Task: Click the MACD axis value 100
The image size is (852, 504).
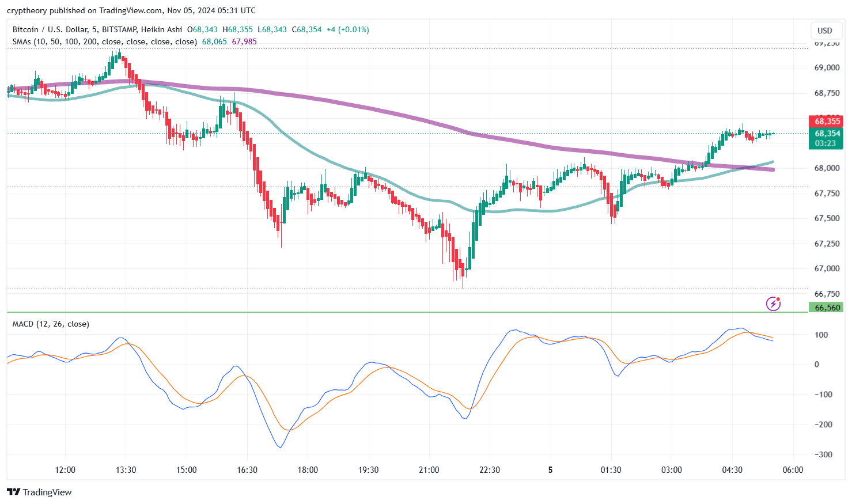Action: (x=821, y=335)
